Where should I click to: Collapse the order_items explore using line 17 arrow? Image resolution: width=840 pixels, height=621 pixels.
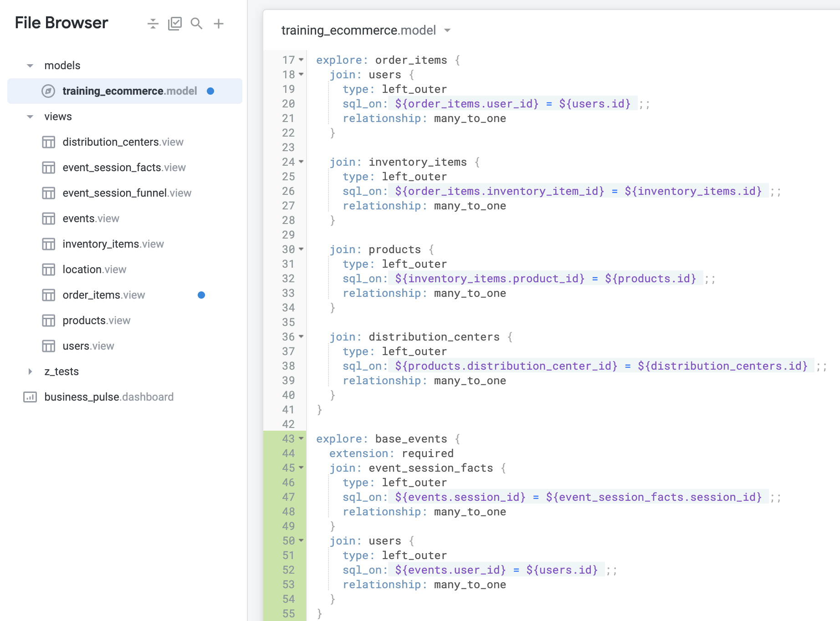click(x=300, y=60)
